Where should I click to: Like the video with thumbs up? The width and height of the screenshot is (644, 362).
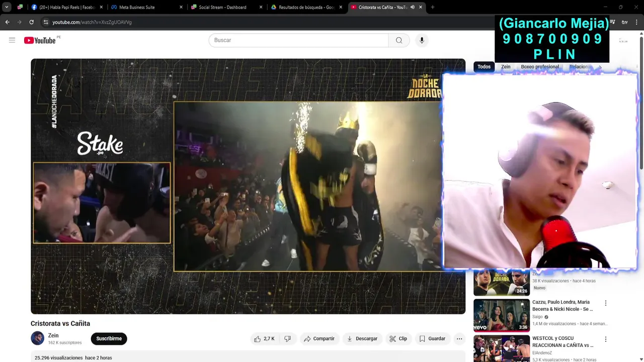[265, 339]
